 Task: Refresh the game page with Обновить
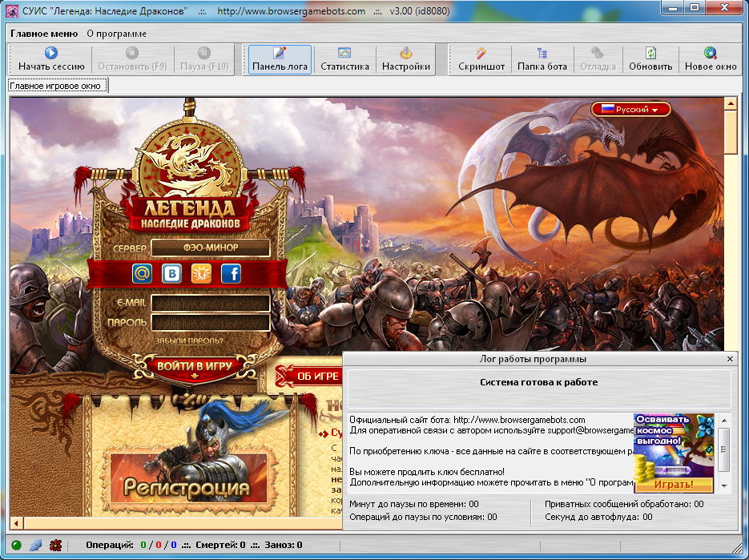650,59
